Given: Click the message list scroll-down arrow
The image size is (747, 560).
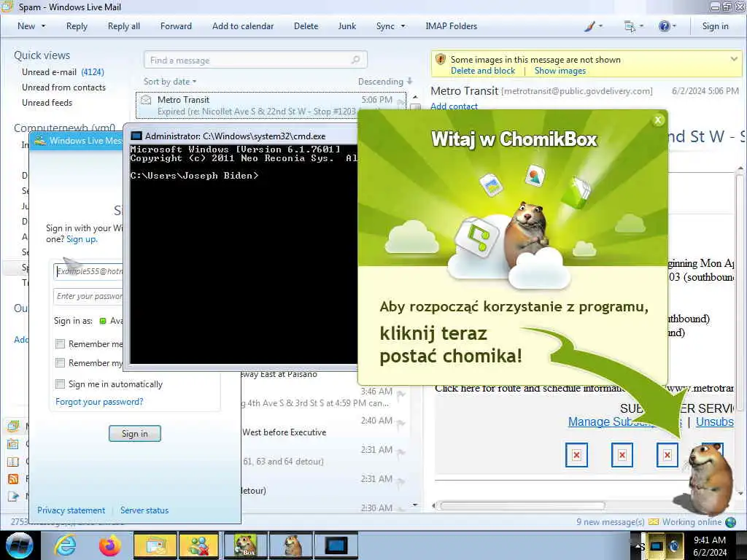Looking at the screenshot, I should [415, 505].
